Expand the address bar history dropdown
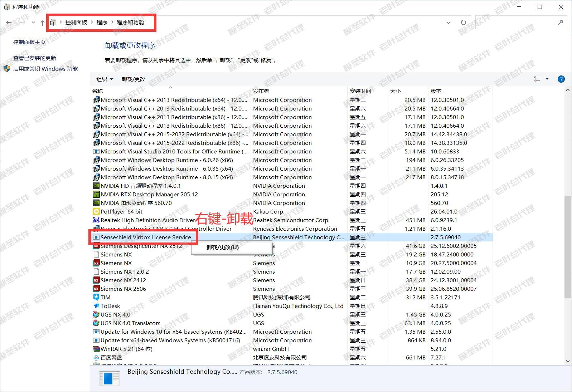 click(x=448, y=23)
